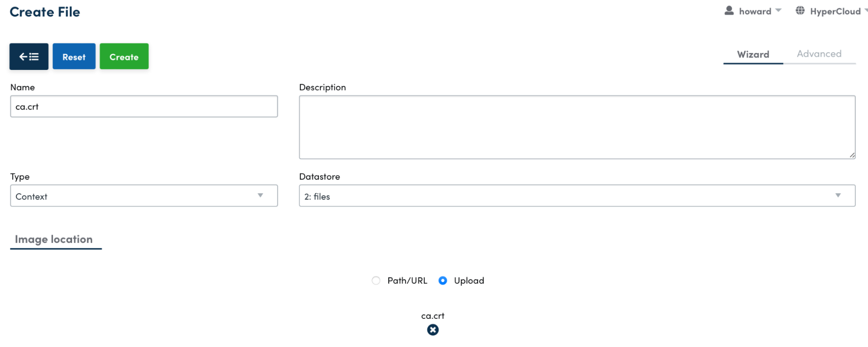The width and height of the screenshot is (868, 347).
Task: Click the user profile icon
Action: (x=729, y=11)
